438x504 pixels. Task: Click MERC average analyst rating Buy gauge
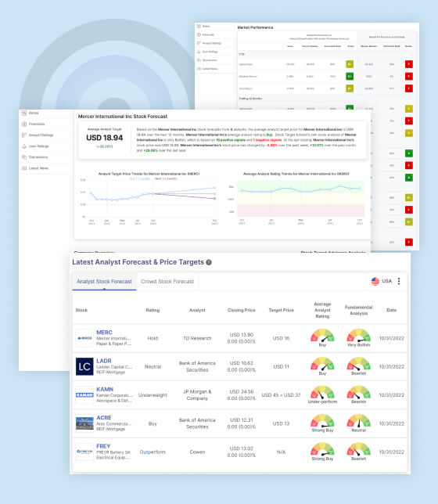pos(322,336)
